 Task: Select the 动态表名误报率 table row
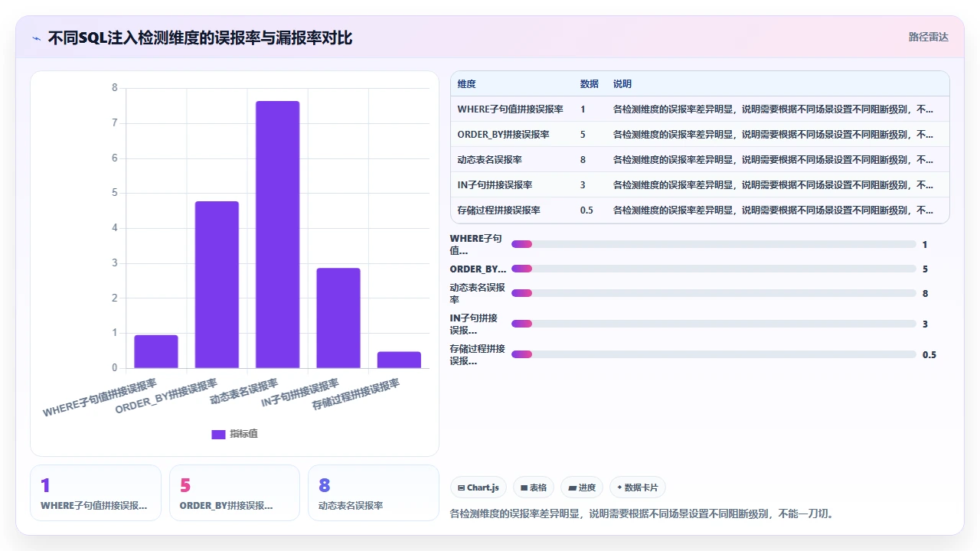click(700, 160)
